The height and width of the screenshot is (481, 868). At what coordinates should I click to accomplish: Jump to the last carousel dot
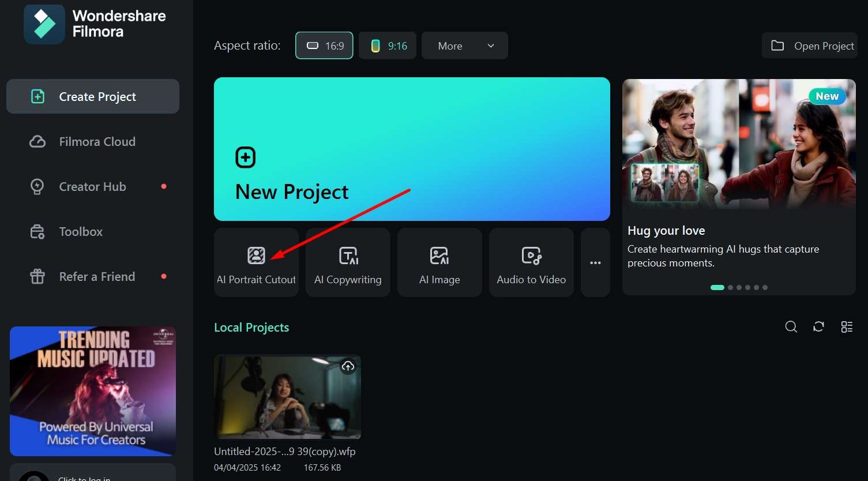click(x=765, y=287)
